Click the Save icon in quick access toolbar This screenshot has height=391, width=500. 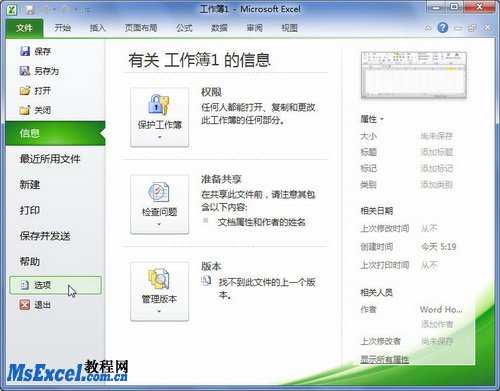[30, 10]
